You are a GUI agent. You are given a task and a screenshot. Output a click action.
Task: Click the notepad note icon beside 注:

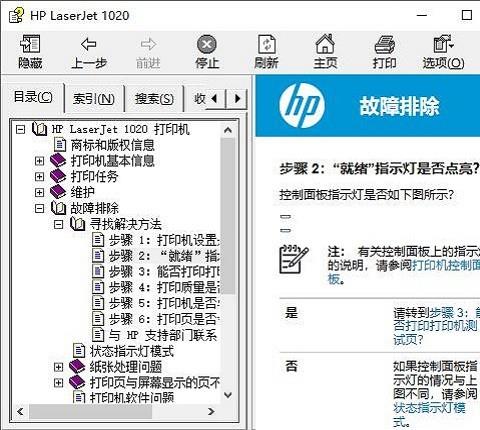coord(293,259)
